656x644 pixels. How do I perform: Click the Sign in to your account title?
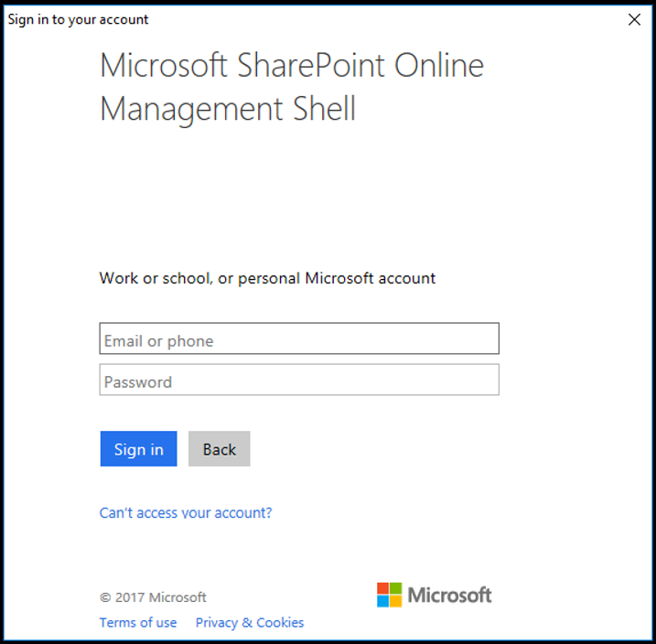pyautogui.click(x=79, y=19)
